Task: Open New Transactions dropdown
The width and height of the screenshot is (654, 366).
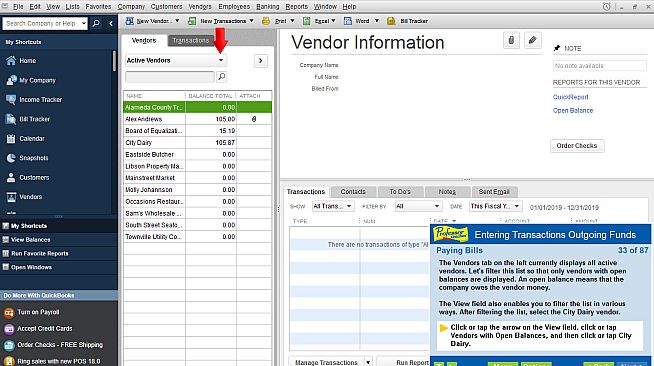Action: click(251, 21)
